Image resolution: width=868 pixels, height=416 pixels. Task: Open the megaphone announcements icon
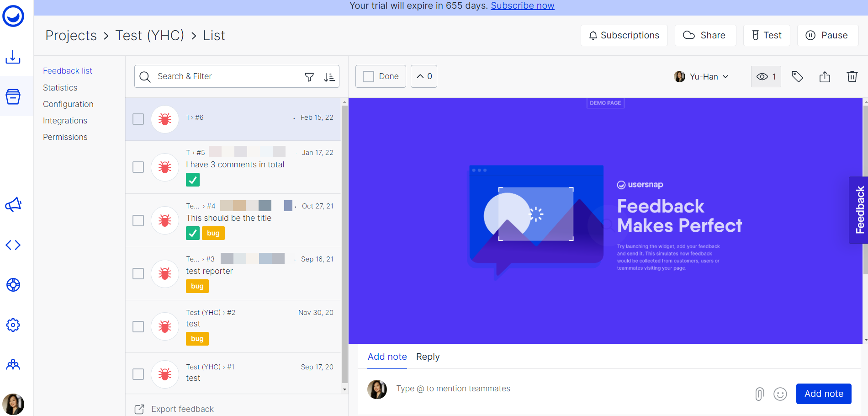(x=13, y=204)
